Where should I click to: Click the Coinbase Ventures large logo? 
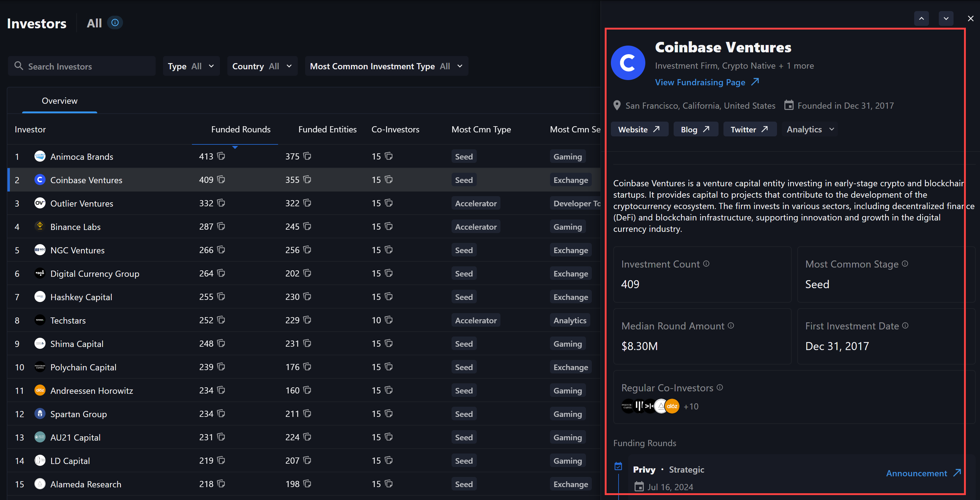(x=628, y=63)
